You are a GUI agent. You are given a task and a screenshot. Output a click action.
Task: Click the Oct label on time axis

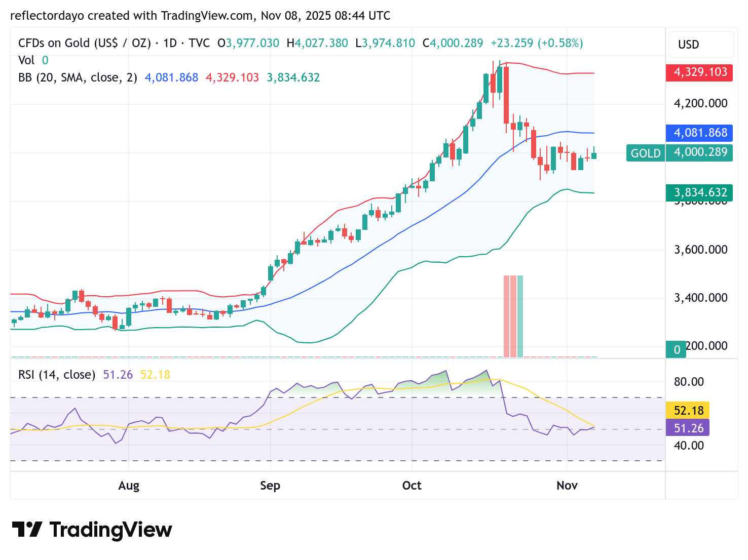412,486
